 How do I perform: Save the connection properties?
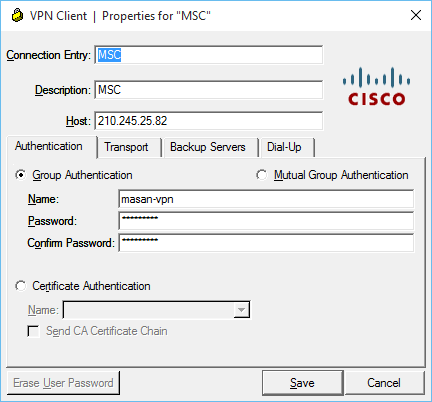(x=302, y=383)
